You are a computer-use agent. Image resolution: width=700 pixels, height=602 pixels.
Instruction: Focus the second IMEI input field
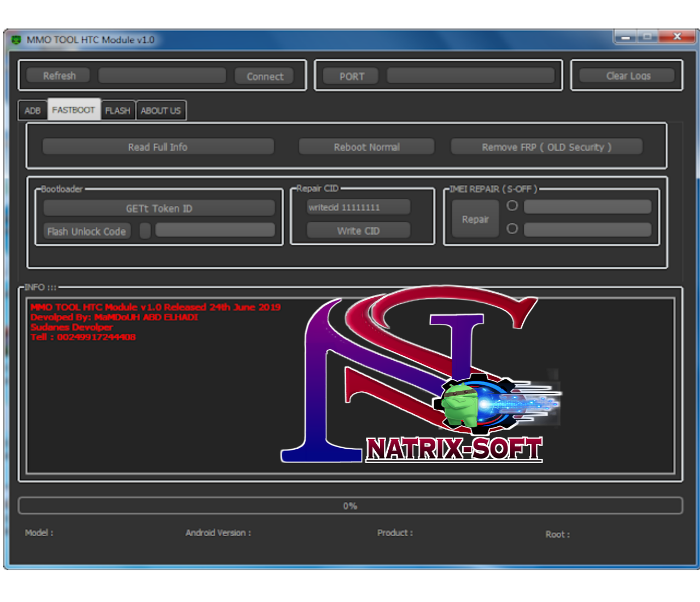587,229
